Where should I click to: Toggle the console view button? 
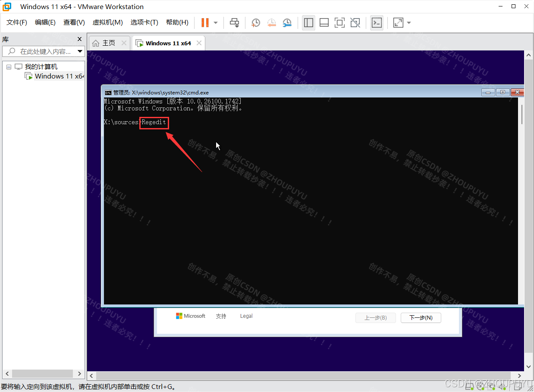point(377,22)
